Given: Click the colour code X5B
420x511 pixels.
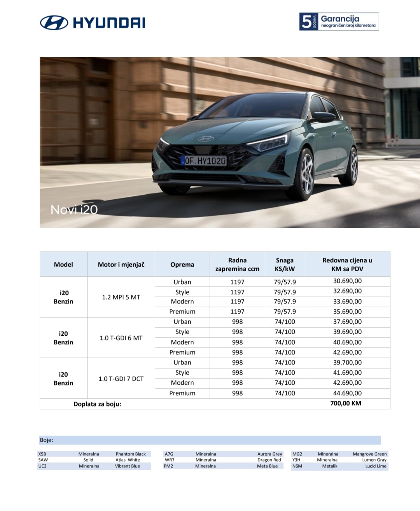Looking at the screenshot, I should (42, 454).
